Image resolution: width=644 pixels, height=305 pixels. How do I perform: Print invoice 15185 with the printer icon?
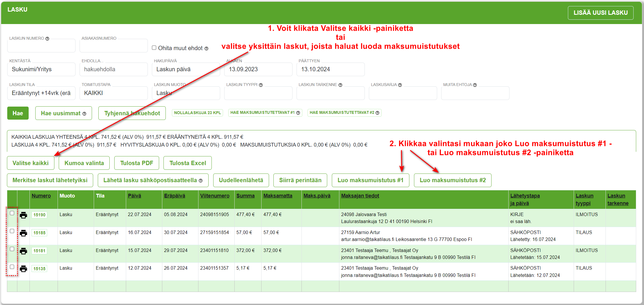coord(23,233)
